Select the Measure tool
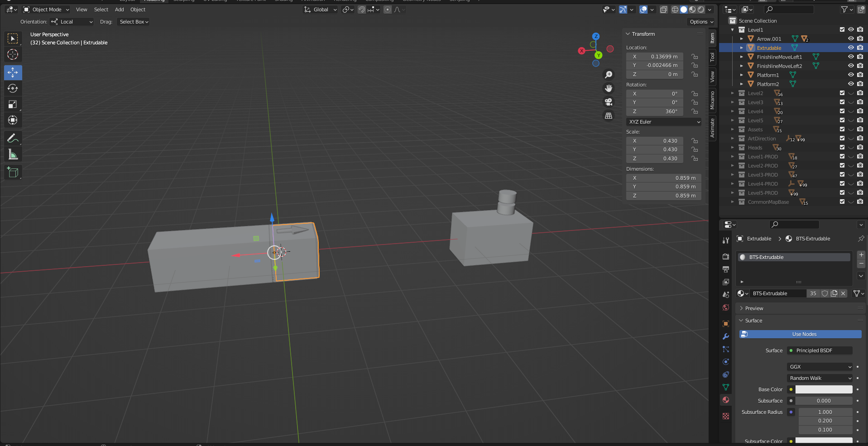Viewport: 868px width, 446px height. pyautogui.click(x=13, y=155)
